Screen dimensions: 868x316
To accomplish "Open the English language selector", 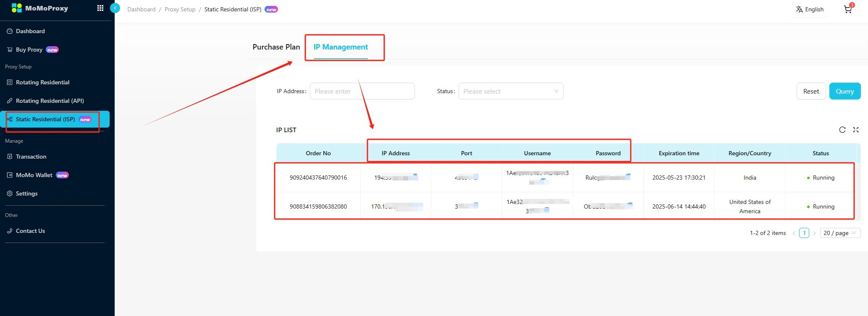I will [x=814, y=9].
